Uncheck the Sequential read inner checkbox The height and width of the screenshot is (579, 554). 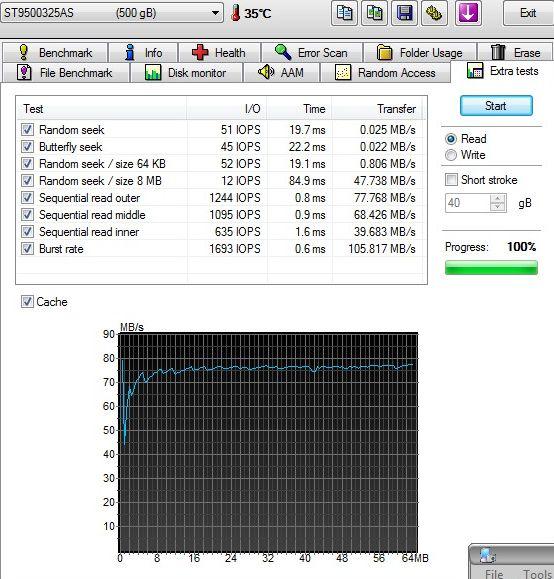click(27, 232)
